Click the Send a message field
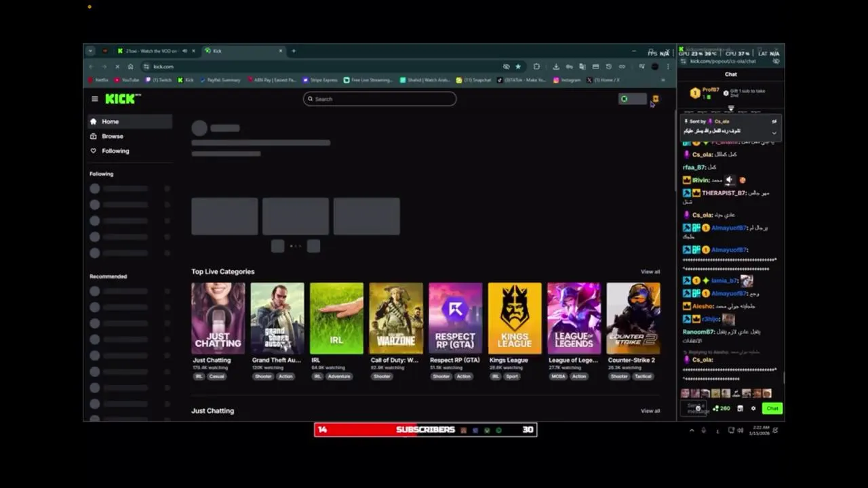This screenshot has height=488, width=868. (x=694, y=408)
